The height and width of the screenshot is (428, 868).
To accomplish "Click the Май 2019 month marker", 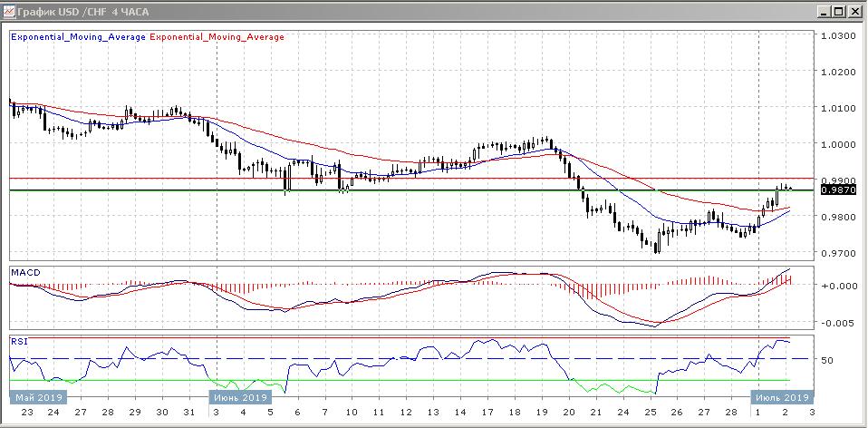I will [x=37, y=397].
